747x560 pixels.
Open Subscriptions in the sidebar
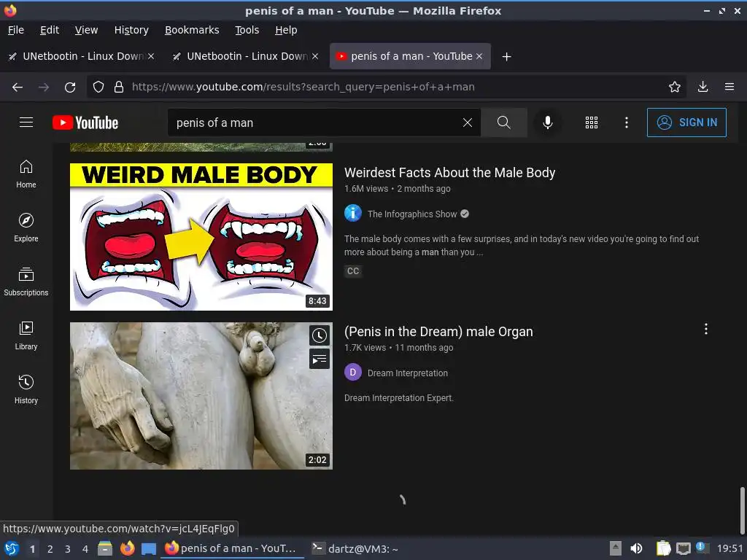point(26,282)
